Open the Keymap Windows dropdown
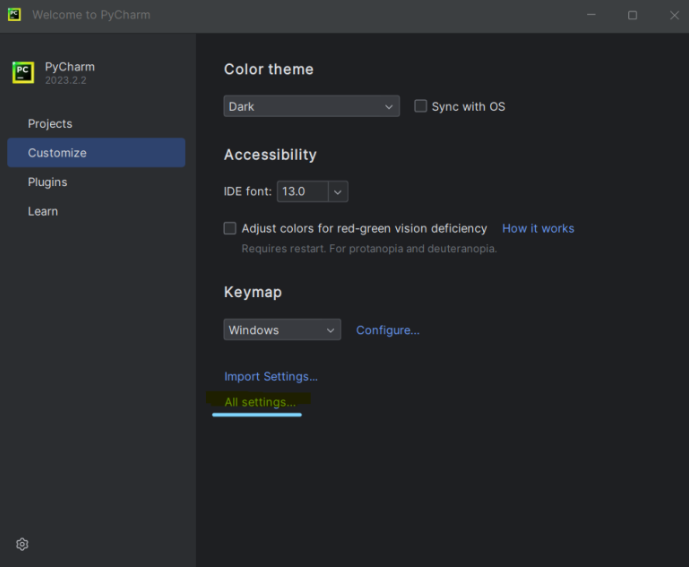This screenshot has width=689, height=567. click(282, 330)
